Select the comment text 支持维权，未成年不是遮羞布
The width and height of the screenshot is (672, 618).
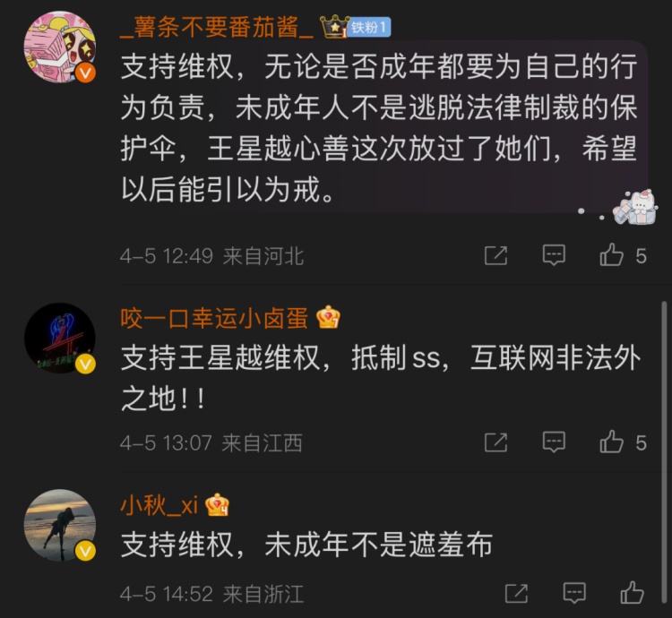pos(306,545)
